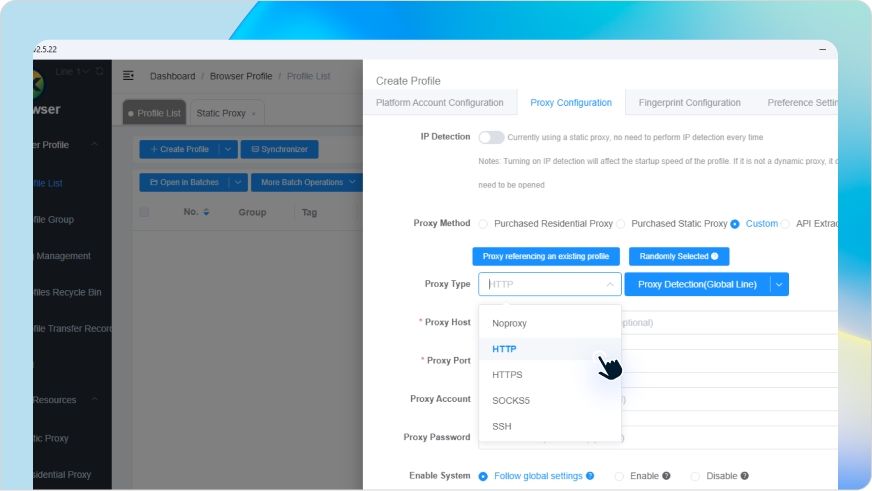Image resolution: width=872 pixels, height=491 pixels.
Task: Click the refresh icon beside Line 1
Action: click(x=100, y=72)
